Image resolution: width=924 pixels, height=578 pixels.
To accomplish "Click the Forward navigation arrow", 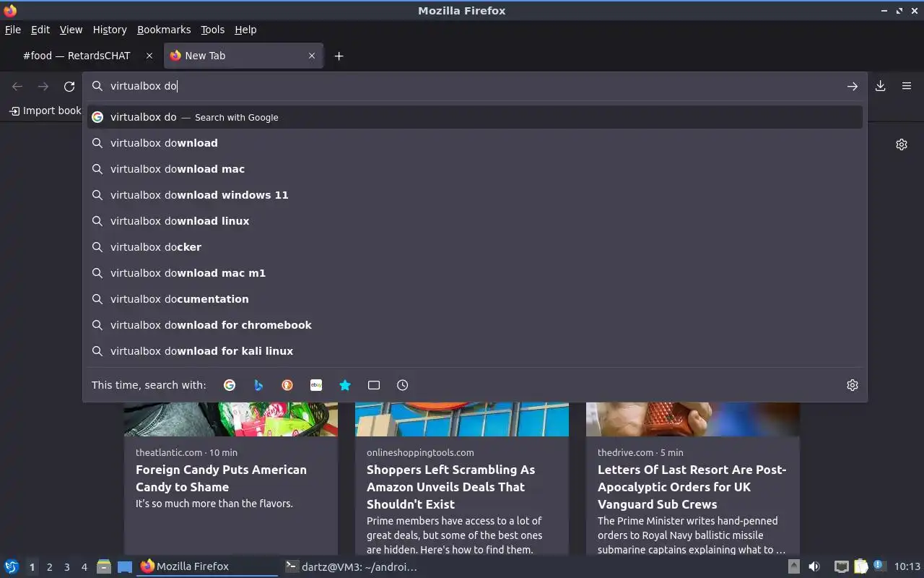I will pyautogui.click(x=43, y=86).
